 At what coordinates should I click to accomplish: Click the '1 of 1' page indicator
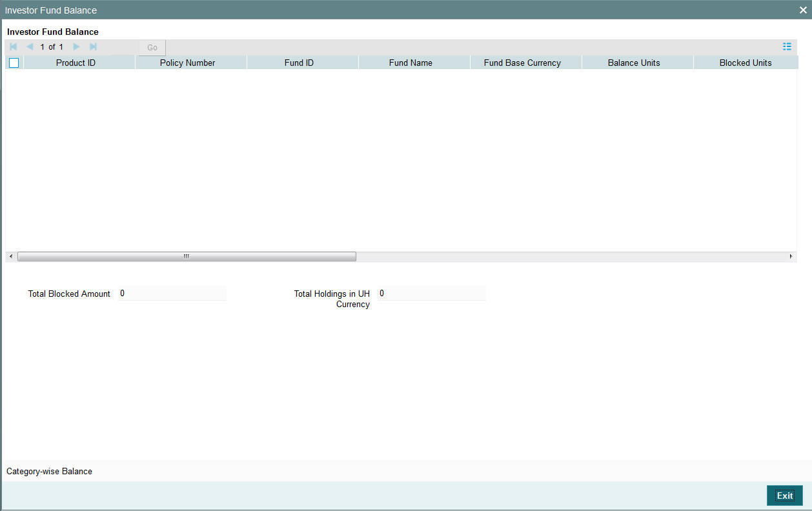tap(52, 47)
